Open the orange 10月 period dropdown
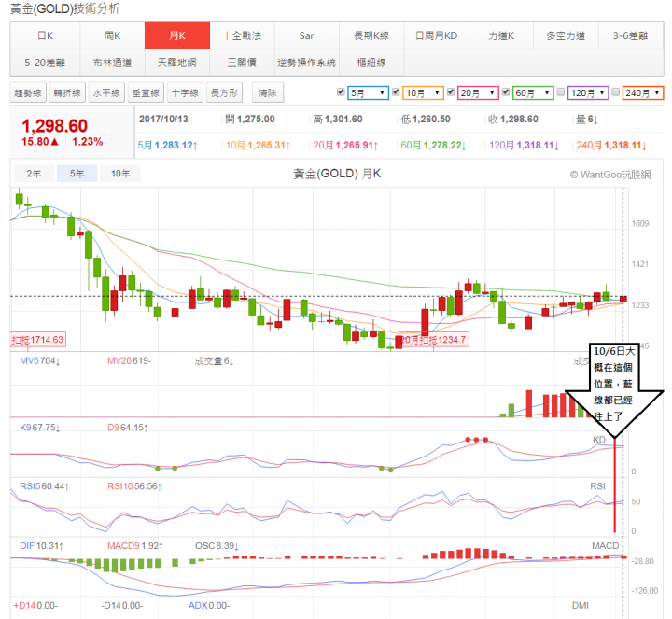This screenshot has width=672, height=619. tap(423, 92)
